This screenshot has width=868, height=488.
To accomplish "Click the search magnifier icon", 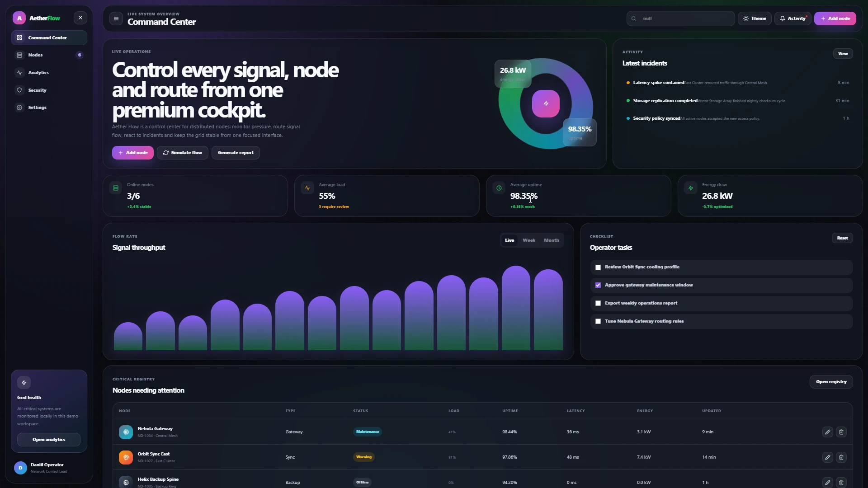I will coord(633,19).
